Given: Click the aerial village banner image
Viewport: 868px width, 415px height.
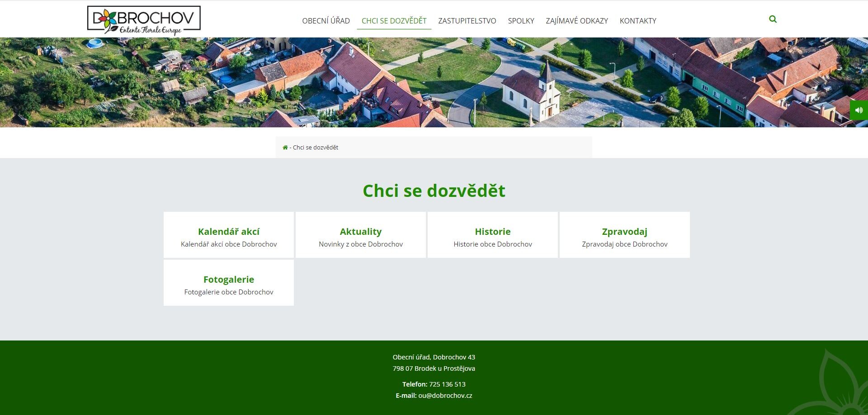Looking at the screenshot, I should (434, 82).
